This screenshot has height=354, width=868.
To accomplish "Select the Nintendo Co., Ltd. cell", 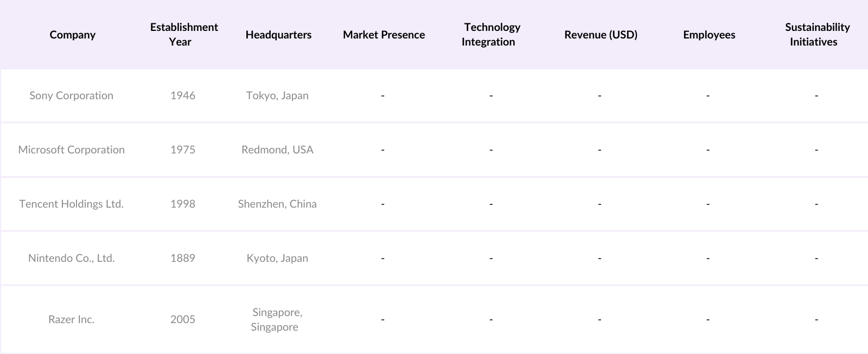I will [71, 258].
